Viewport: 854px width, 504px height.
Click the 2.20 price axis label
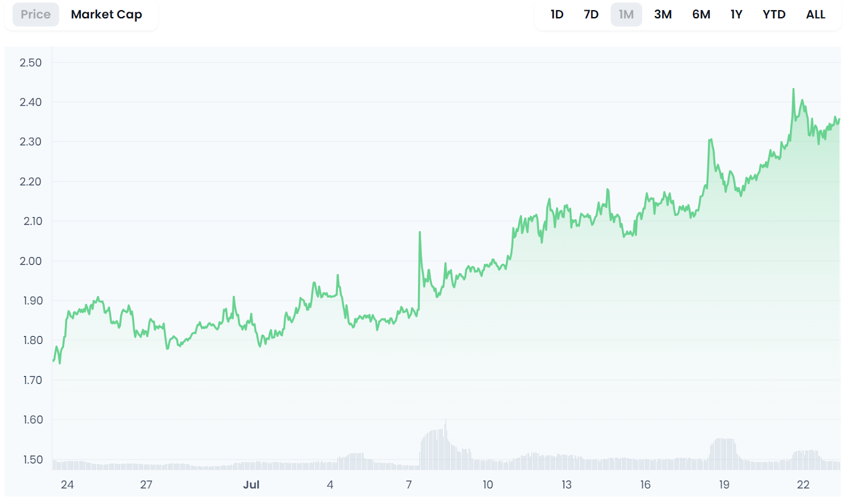point(30,181)
